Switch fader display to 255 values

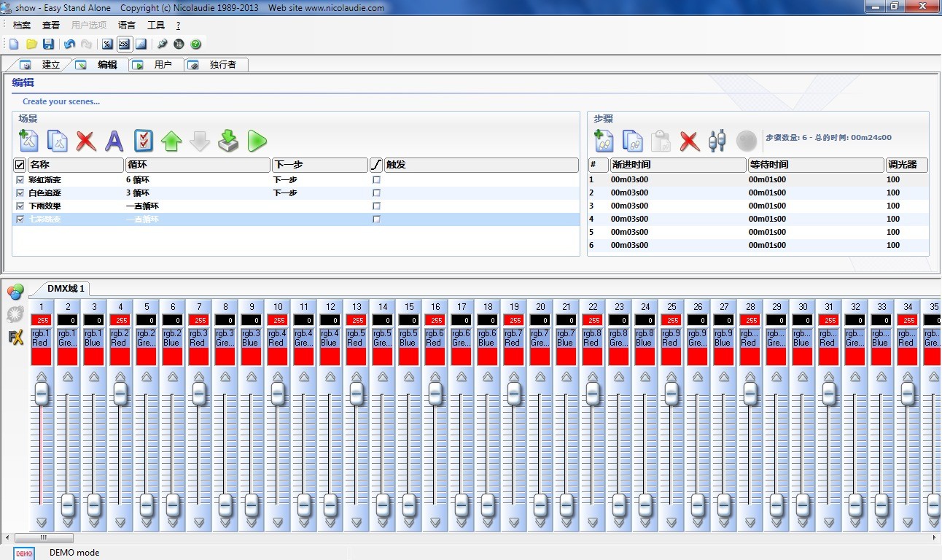pos(124,44)
